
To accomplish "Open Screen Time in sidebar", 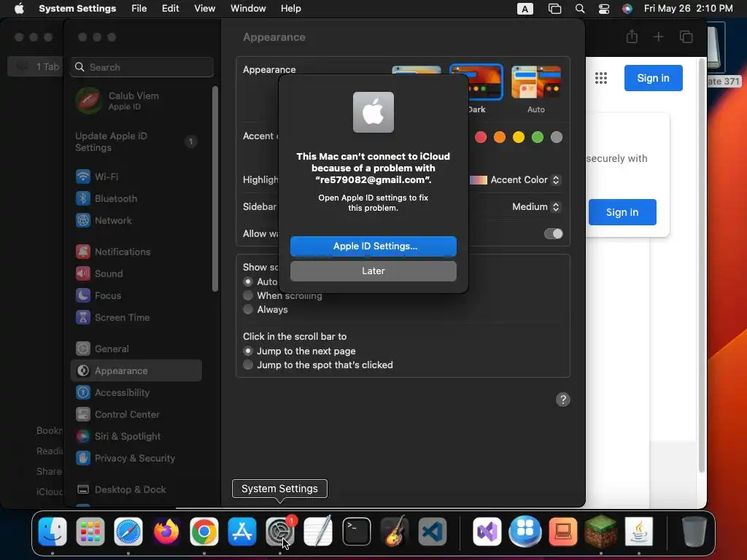I will (x=136, y=318).
